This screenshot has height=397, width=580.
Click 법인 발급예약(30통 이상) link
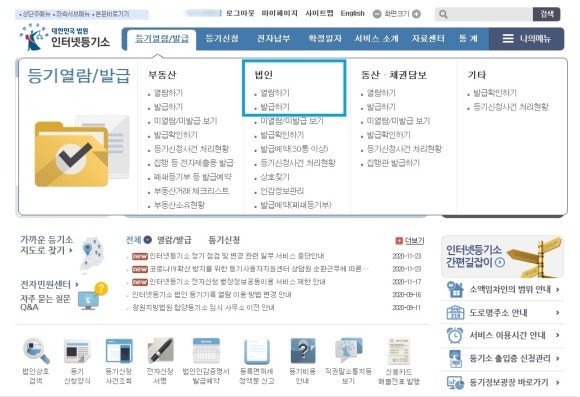coord(294,149)
